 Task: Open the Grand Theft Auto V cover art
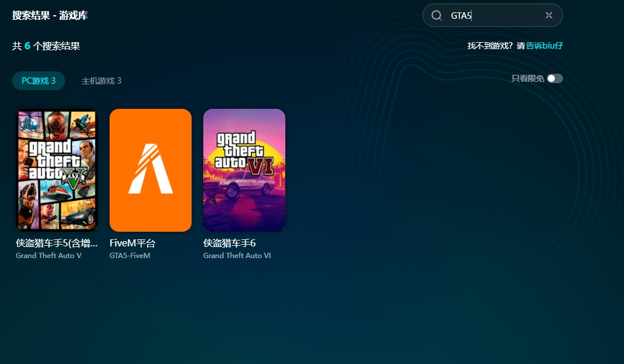tap(57, 170)
